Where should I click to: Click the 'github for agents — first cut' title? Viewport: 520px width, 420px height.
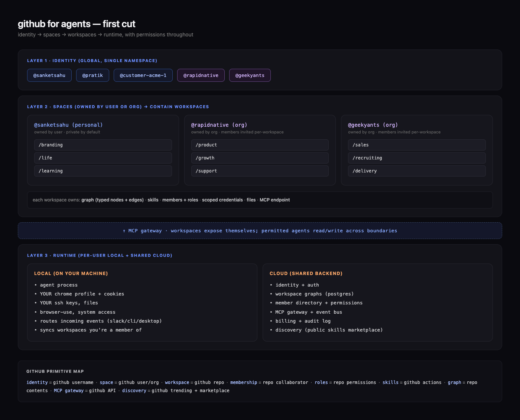click(77, 24)
